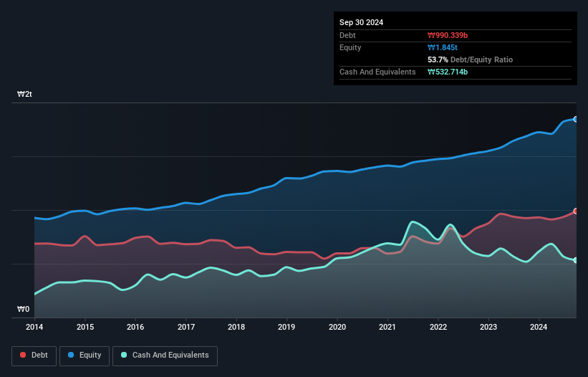588x377 pixels.
Task: Click the 2022 x-axis label
Action: point(438,327)
